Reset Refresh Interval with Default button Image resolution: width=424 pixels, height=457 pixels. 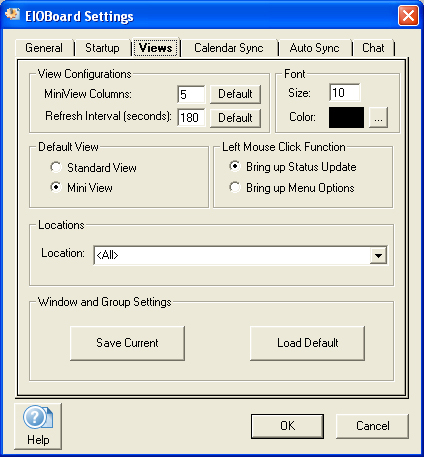235,118
